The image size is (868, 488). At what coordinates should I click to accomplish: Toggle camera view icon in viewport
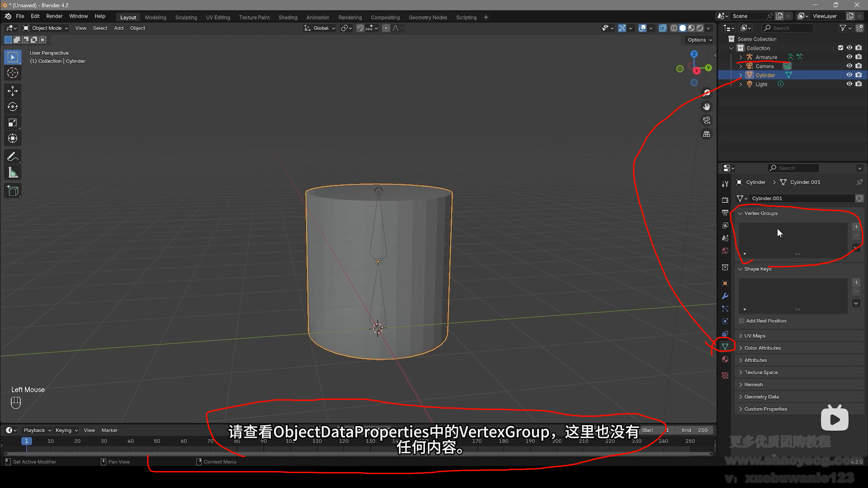click(x=707, y=120)
